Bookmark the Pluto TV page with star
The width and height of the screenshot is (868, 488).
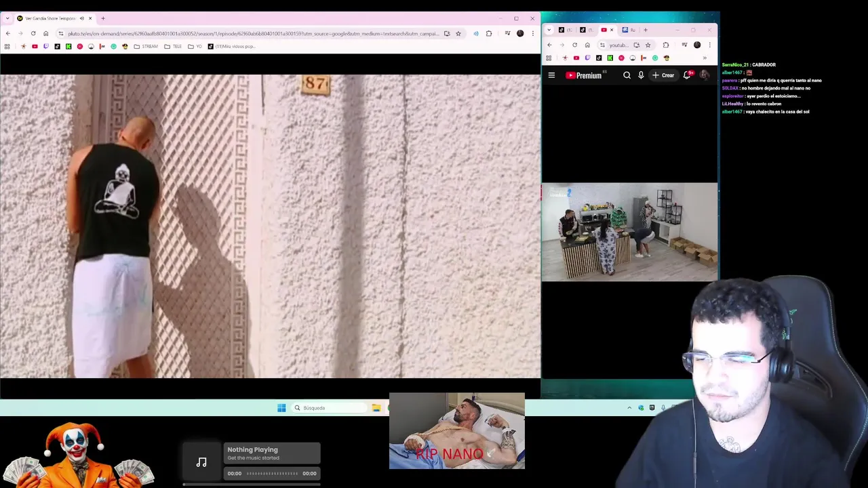click(458, 33)
